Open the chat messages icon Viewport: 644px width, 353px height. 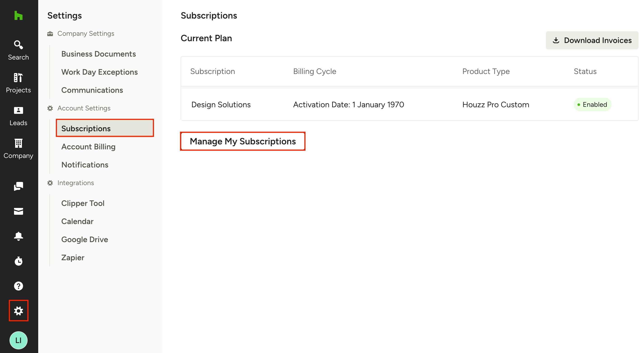[19, 186]
